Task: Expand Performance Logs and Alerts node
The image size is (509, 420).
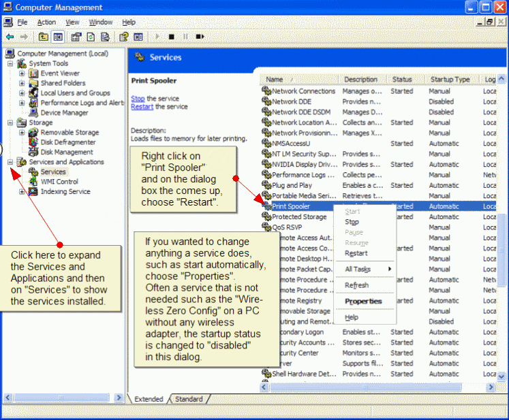Action: click(x=22, y=103)
